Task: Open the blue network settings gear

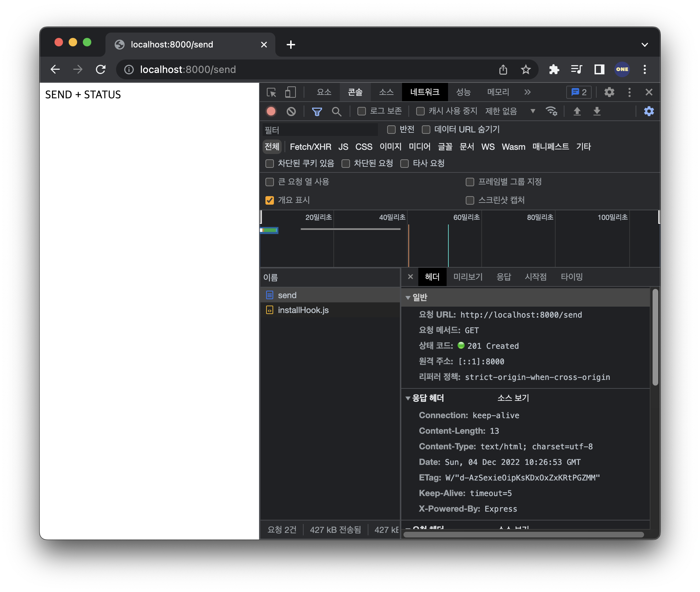Action: [649, 112]
